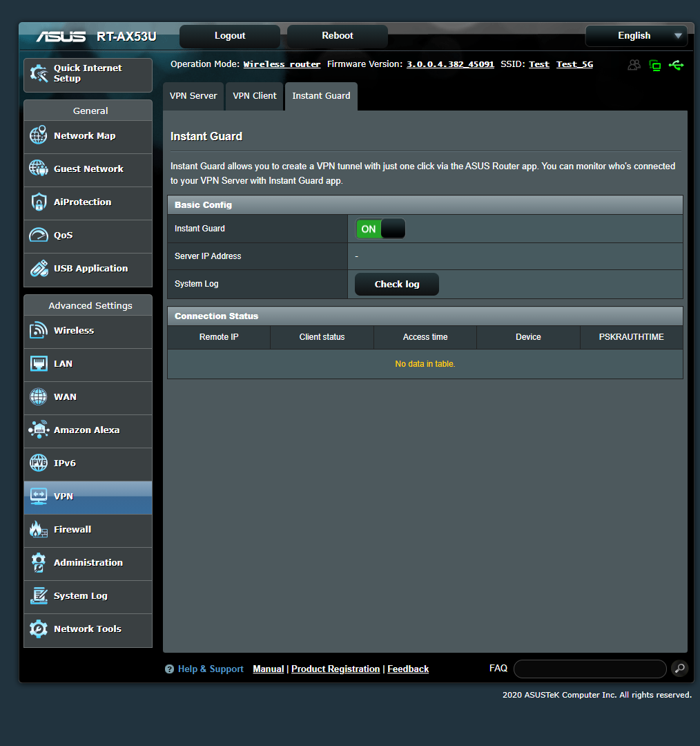Open the Network Tools gear icon
700x746 pixels.
click(39, 629)
